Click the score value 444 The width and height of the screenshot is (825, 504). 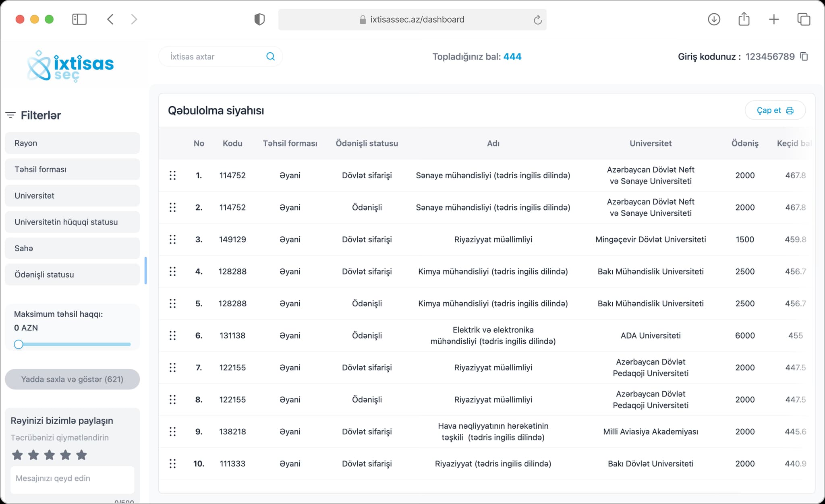click(x=512, y=56)
